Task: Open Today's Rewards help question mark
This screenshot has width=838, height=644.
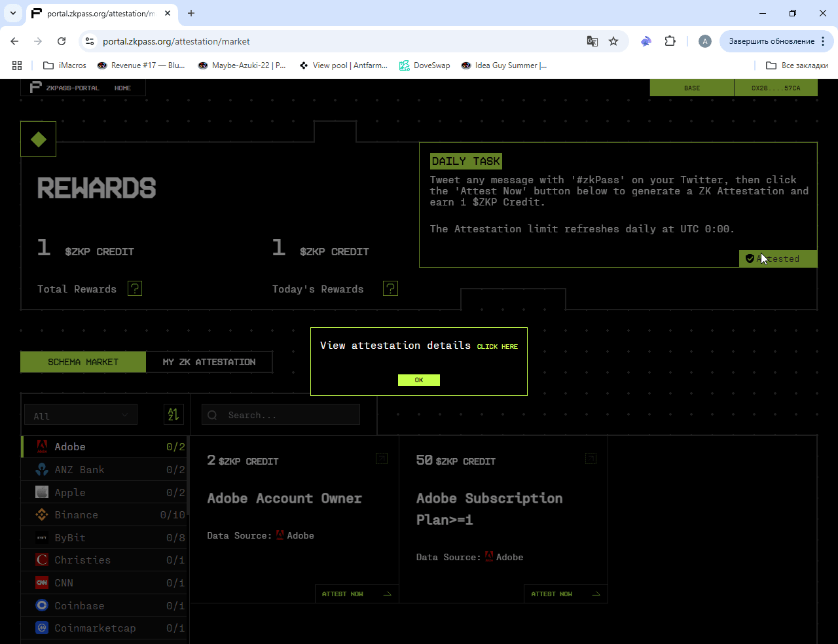Action: 390,289
